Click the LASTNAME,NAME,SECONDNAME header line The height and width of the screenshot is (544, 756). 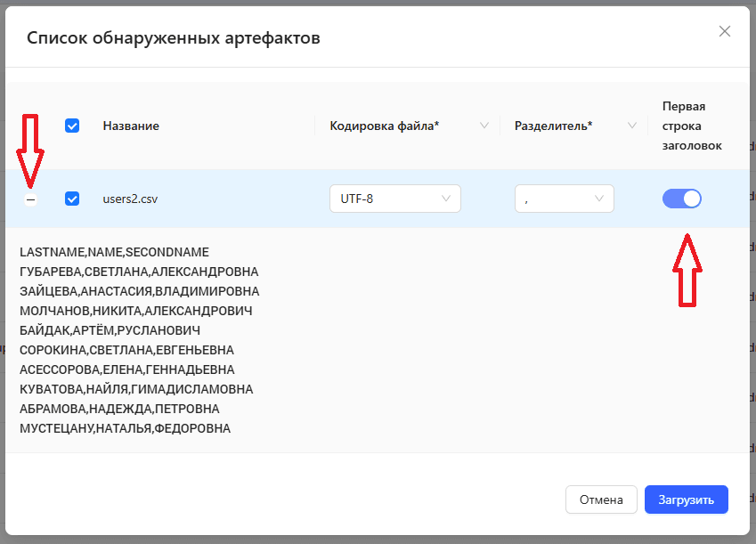[x=114, y=252]
